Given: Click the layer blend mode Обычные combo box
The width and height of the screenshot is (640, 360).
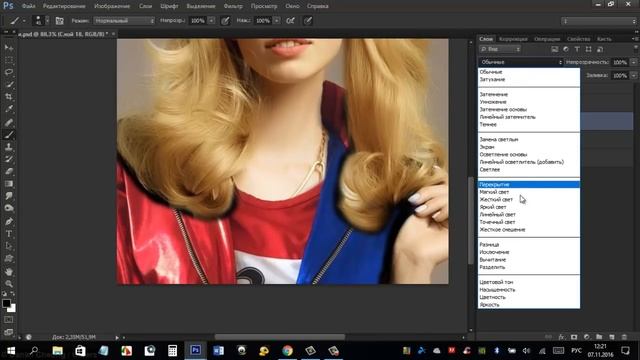Looking at the screenshot, I should tap(521, 62).
